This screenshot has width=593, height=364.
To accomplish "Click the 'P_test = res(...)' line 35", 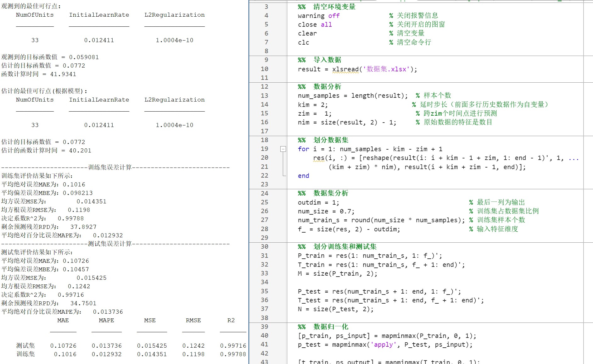I will pos(379,291).
